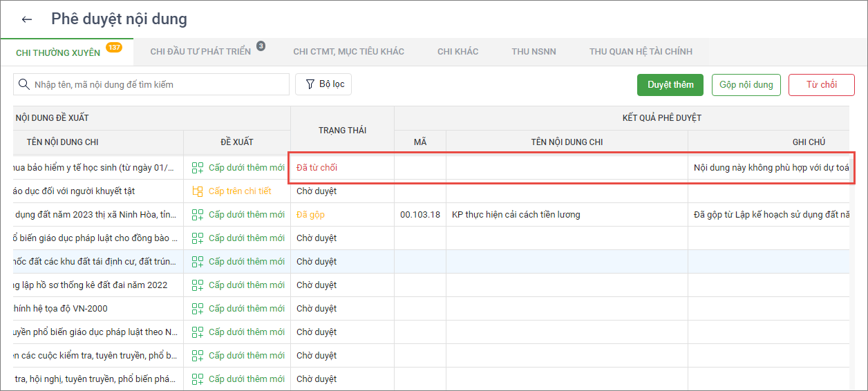Screen dimensions: 868x391
Task: Switch to Chi đầu tư phát triển tab
Action: pos(200,52)
